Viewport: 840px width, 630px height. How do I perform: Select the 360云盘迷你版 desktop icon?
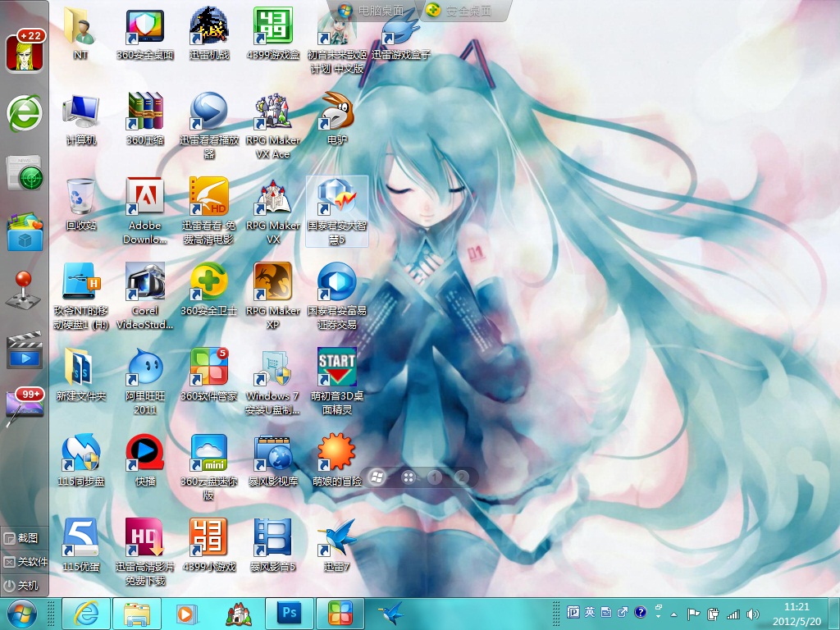click(208, 467)
